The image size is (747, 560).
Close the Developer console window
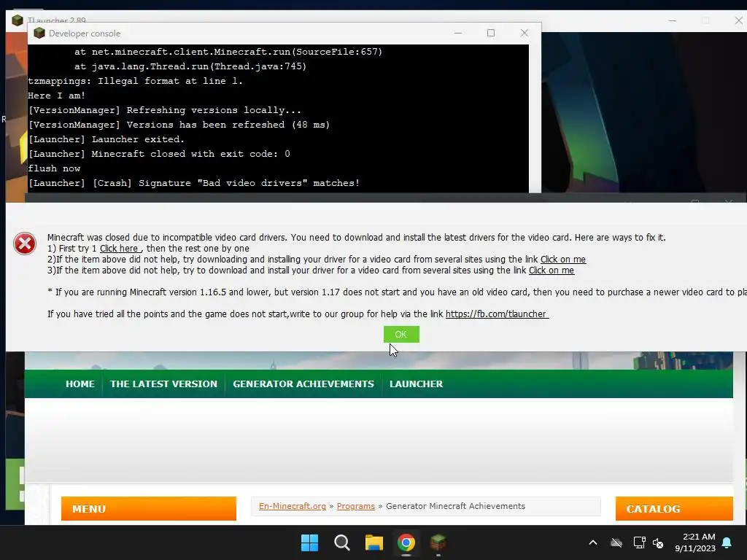(x=524, y=33)
